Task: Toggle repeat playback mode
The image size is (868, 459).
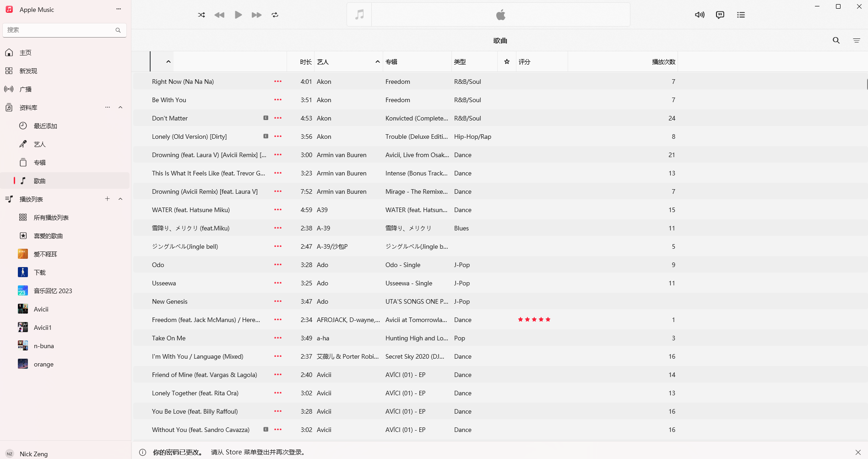Action: [x=275, y=15]
